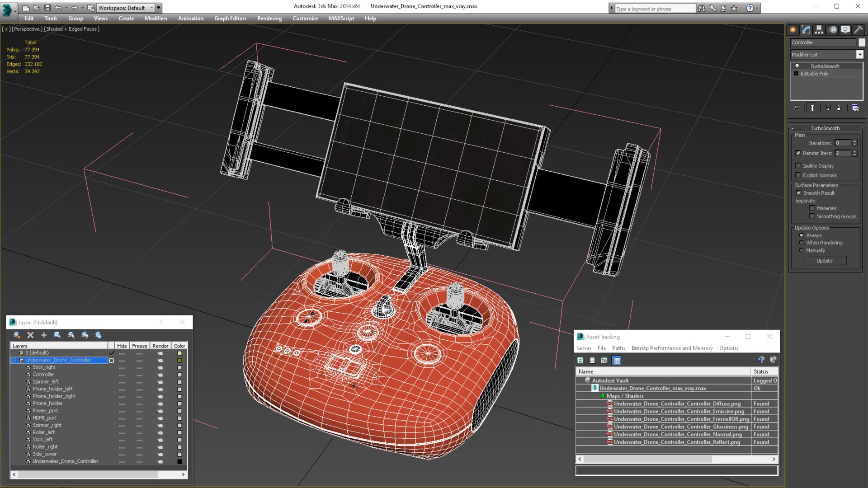Click the Pin Stack icon below modifier stack
Image resolution: width=868 pixels, height=488 pixels.
click(x=797, y=108)
